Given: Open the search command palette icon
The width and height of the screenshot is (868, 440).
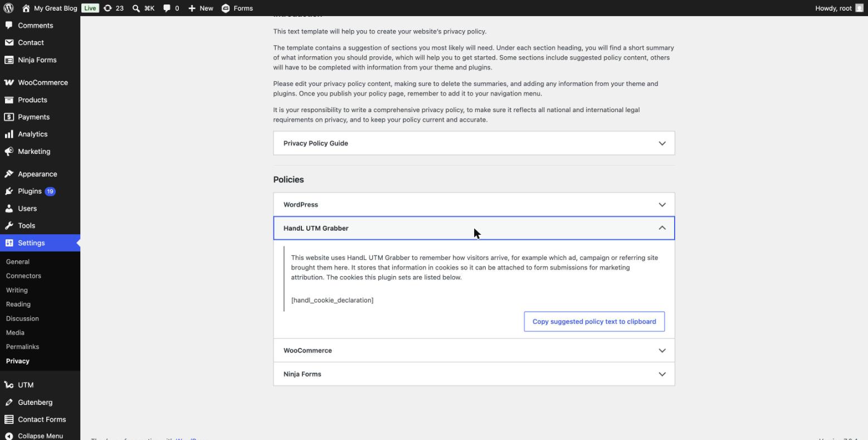Looking at the screenshot, I should point(136,8).
